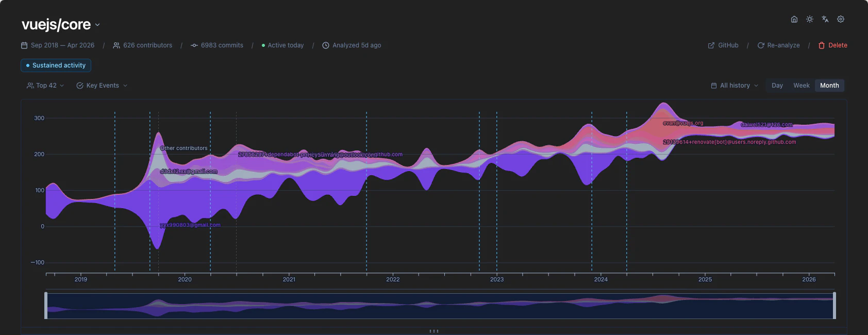Click the evan@vuejs.org stream label
Screen dimensions: 868x335
[683, 123]
